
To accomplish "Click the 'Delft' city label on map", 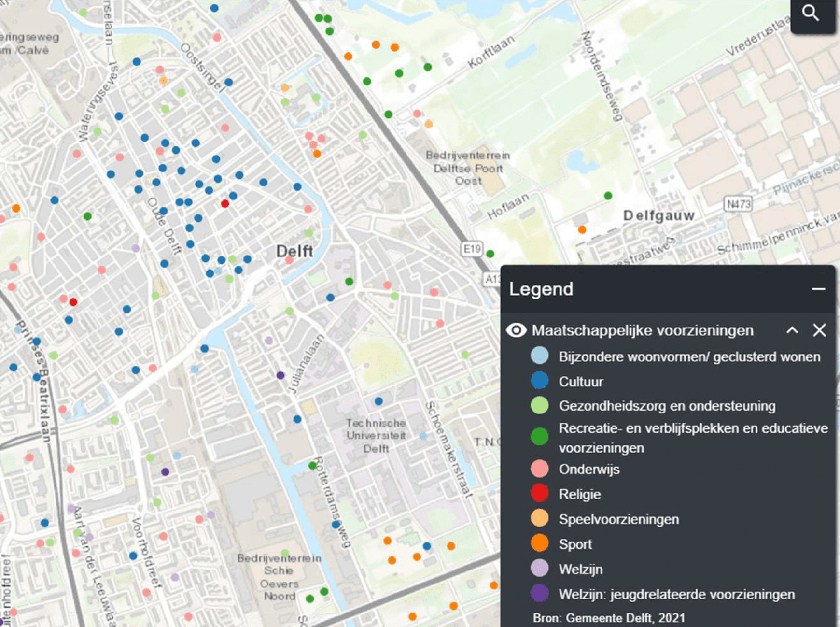I will point(294,251).
